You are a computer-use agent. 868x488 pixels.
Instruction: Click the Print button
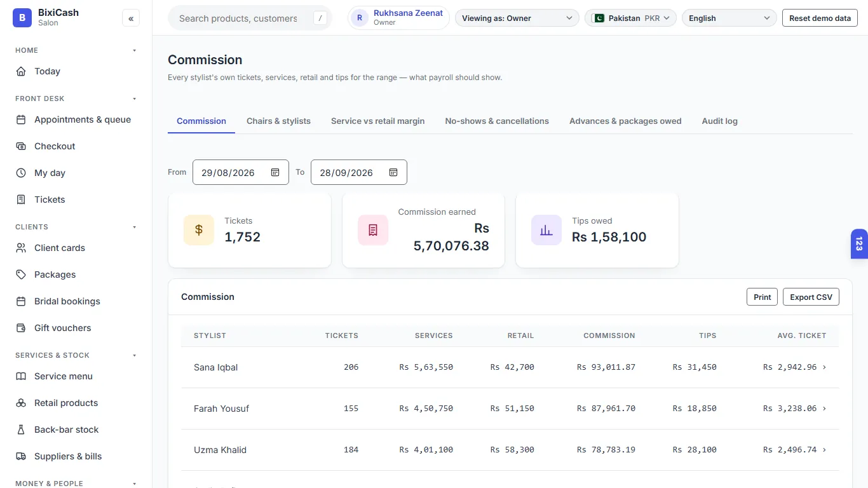[762, 297]
